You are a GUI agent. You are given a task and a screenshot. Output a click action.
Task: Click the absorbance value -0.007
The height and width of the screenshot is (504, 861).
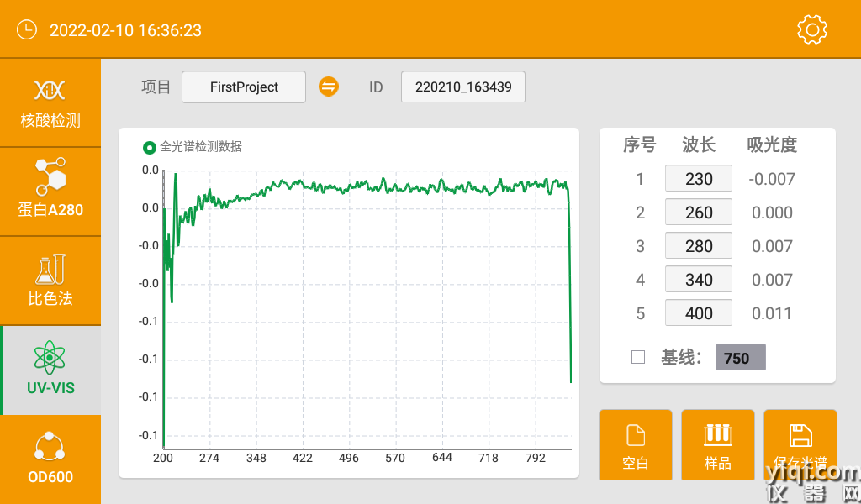(772, 179)
